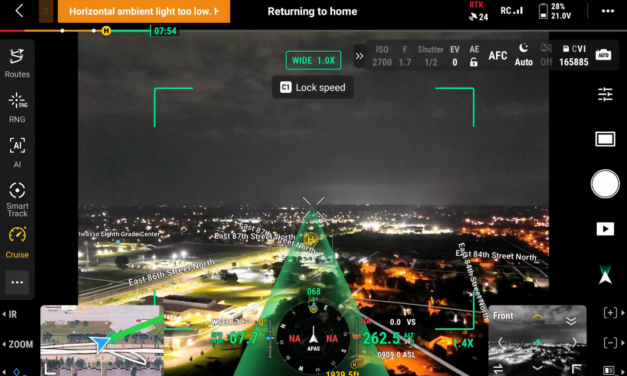Collapse the Front vision panel

point(571,320)
